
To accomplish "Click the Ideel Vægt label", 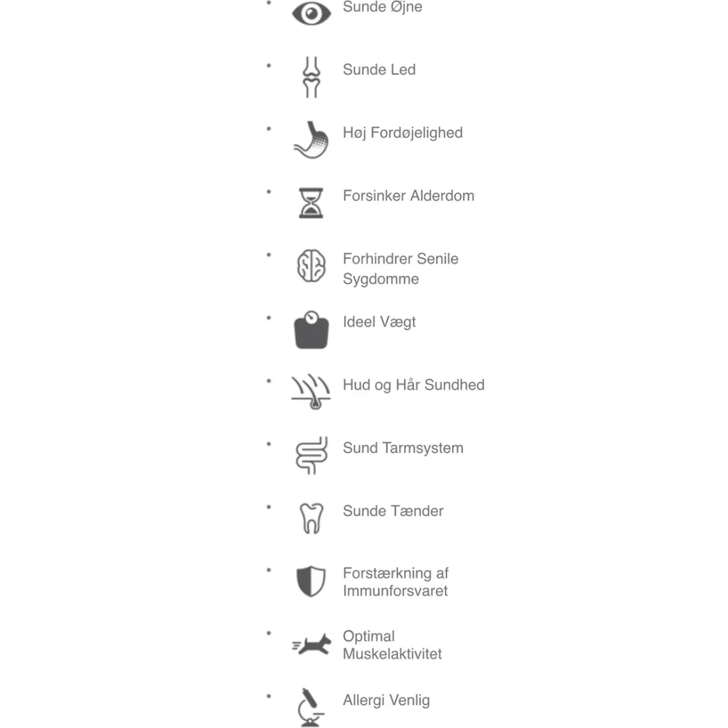I will (379, 322).
